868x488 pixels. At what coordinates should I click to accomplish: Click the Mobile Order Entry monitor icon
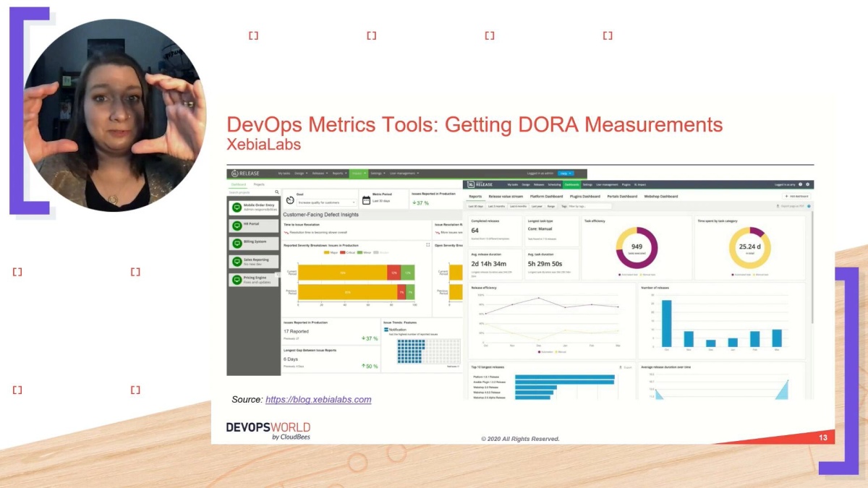[x=237, y=207]
